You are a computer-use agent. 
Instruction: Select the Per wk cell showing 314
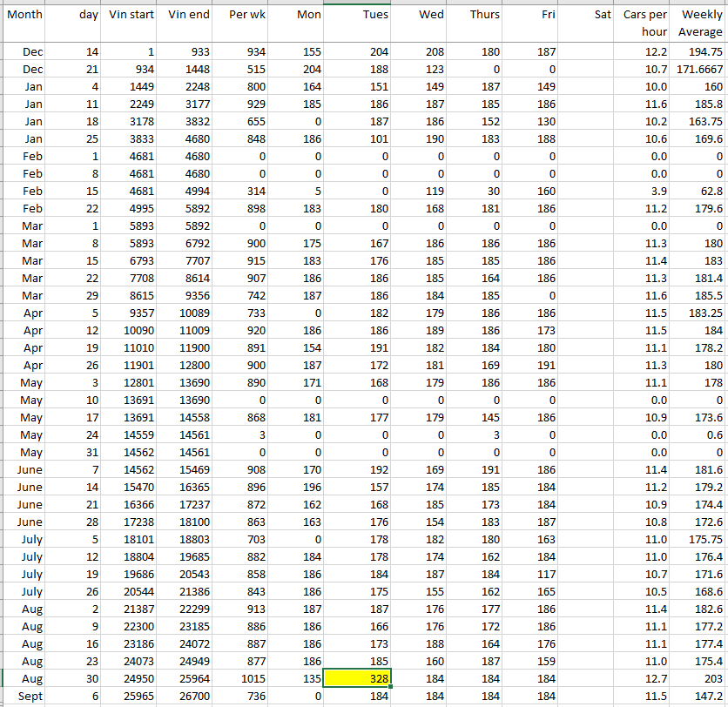click(x=240, y=191)
